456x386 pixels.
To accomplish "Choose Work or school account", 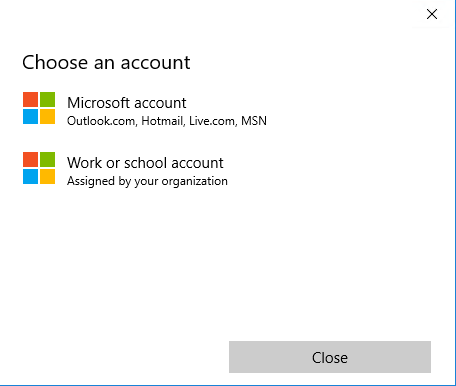I will [125, 168].
